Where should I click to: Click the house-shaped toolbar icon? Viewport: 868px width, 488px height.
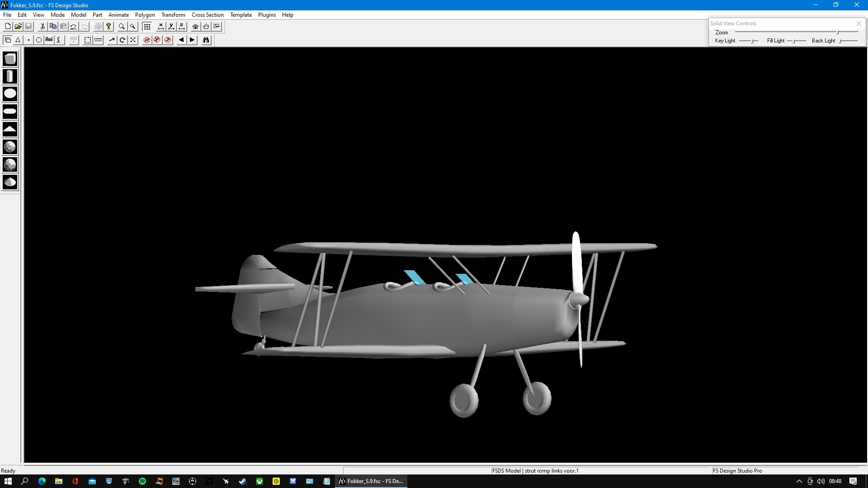click(x=206, y=27)
